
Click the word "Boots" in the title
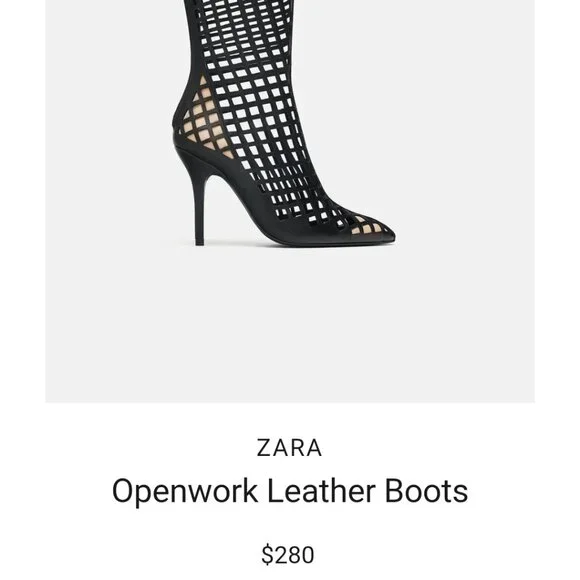(426, 491)
